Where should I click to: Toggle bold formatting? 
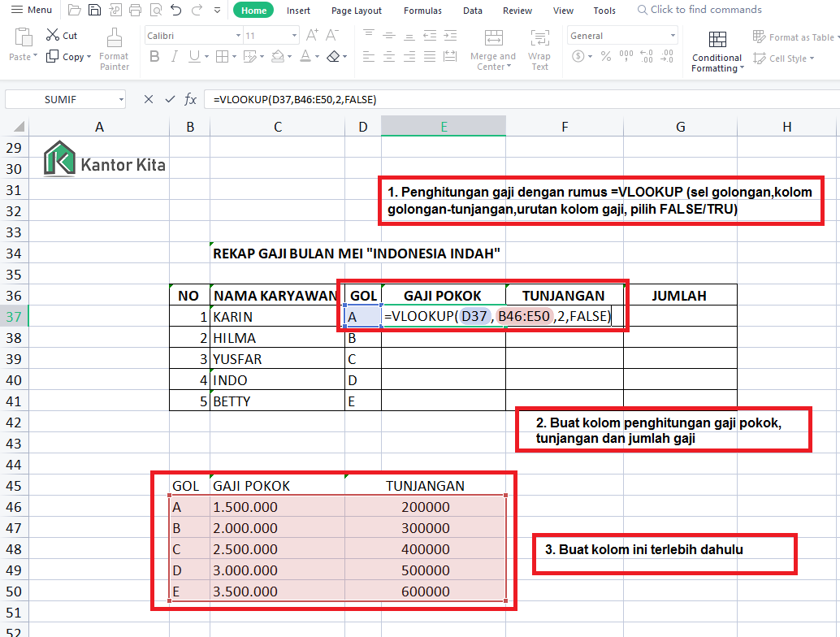pyautogui.click(x=154, y=56)
